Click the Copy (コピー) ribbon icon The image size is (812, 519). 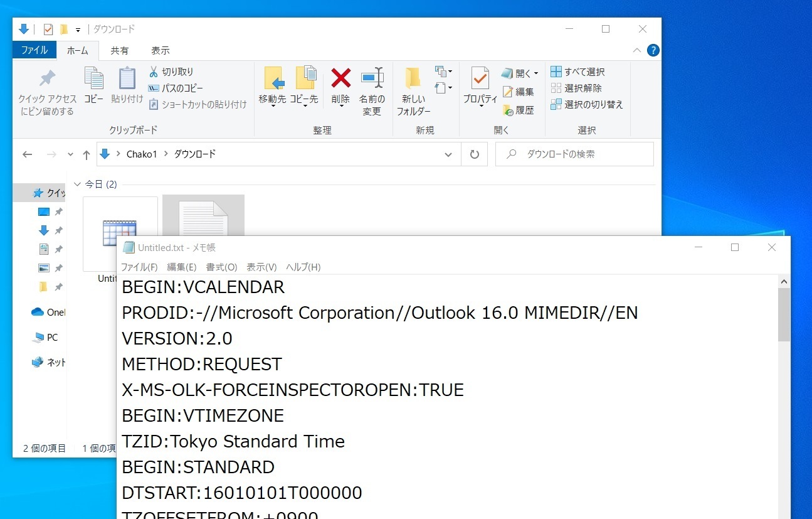pos(93,78)
